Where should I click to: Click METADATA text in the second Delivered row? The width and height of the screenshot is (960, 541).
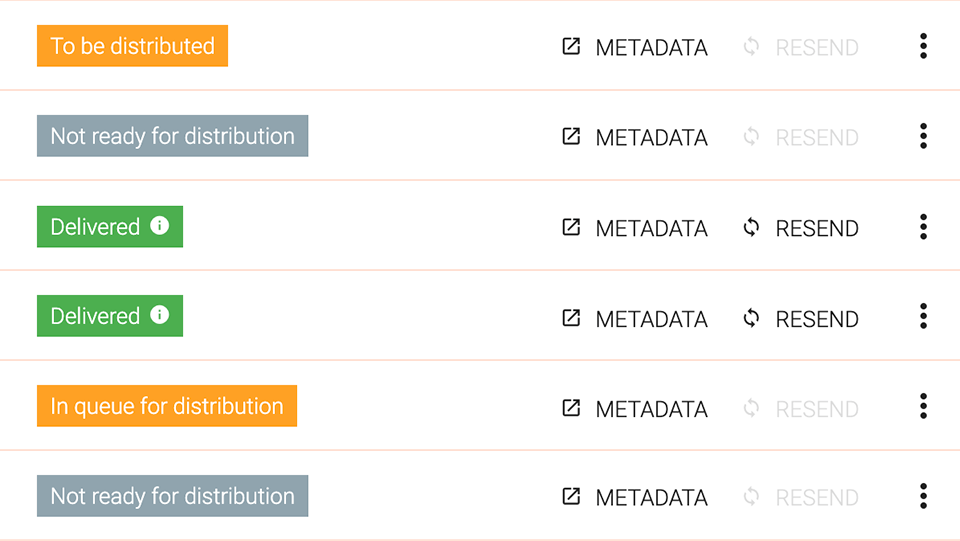tap(651, 319)
